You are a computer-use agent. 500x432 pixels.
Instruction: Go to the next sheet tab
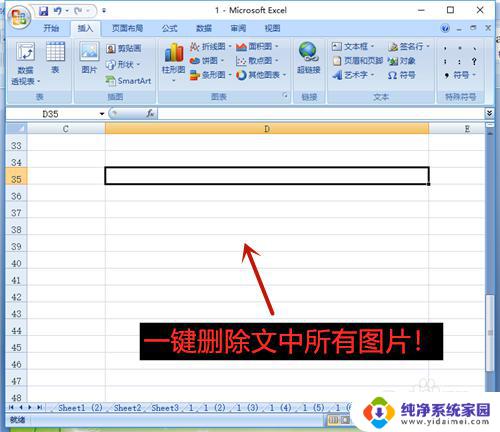pos(30,407)
